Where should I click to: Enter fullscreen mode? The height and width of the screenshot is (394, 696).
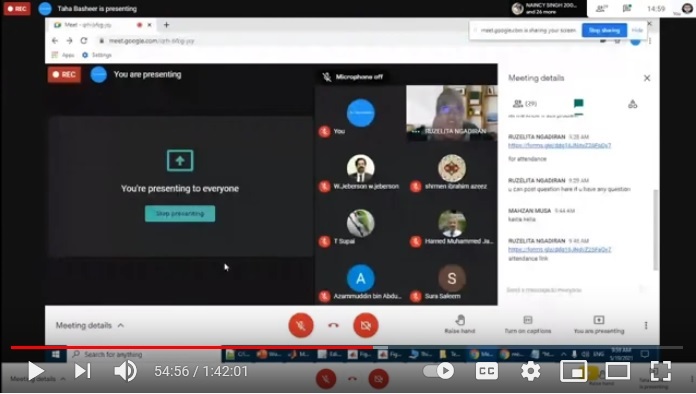point(660,371)
